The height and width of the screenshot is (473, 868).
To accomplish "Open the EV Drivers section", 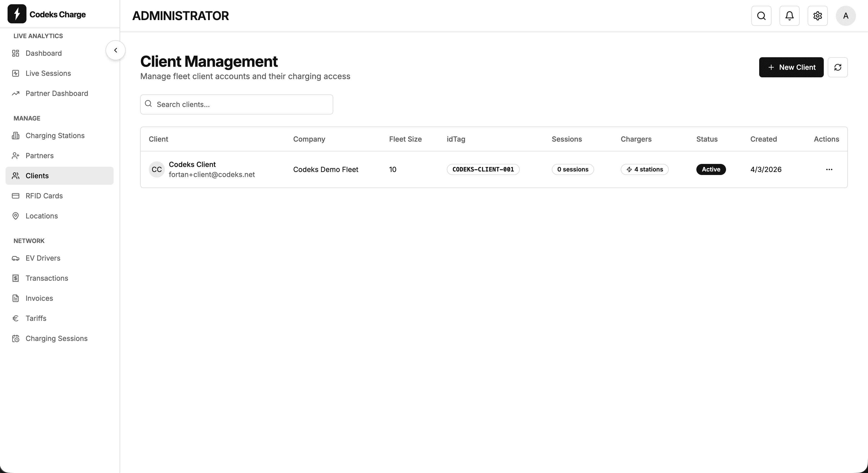I will click(x=43, y=258).
